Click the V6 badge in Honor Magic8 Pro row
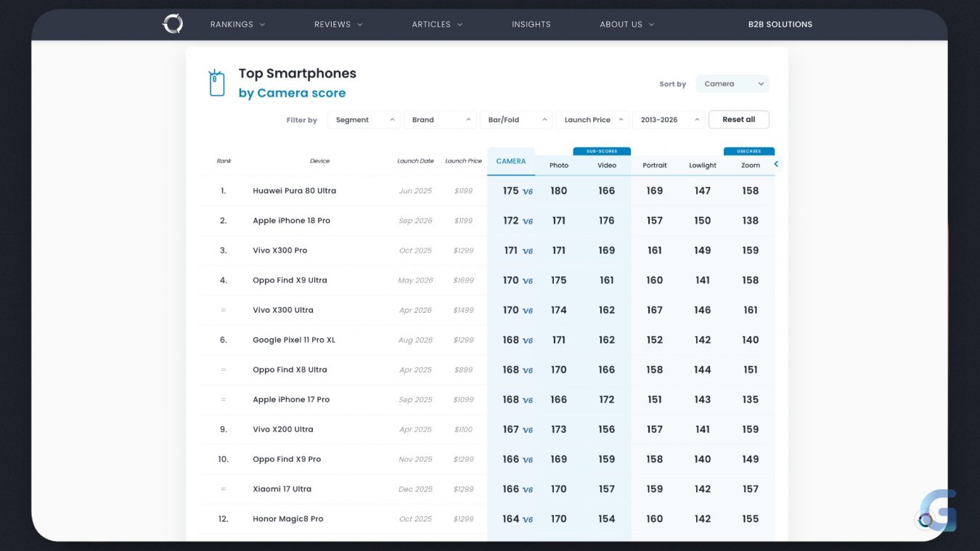Viewport: 980px width, 551px height. [528, 519]
